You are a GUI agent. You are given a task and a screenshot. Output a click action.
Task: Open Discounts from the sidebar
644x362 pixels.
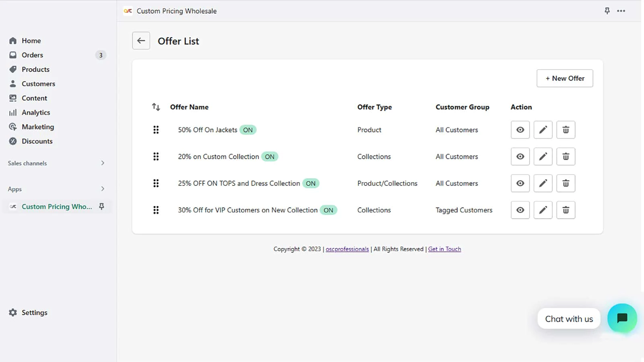[37, 141]
